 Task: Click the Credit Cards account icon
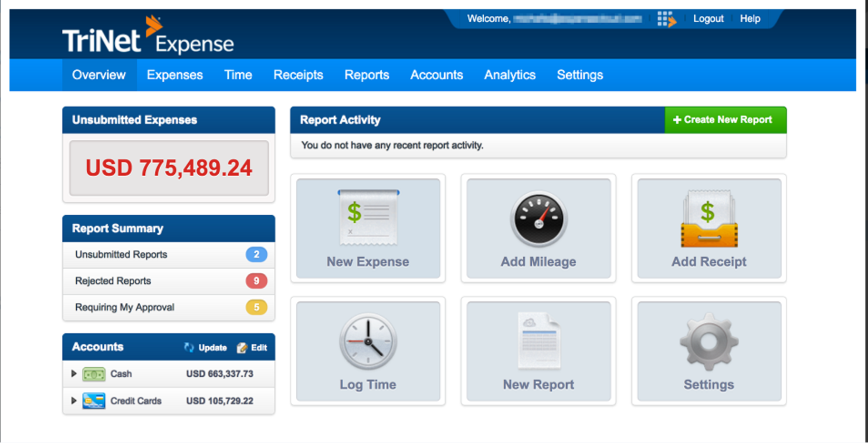click(94, 401)
